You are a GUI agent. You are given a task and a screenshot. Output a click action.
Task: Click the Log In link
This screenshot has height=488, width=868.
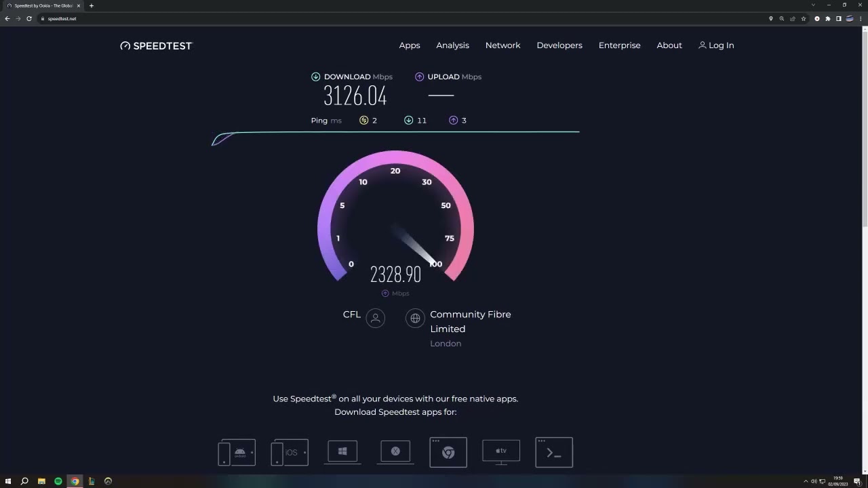[716, 45]
